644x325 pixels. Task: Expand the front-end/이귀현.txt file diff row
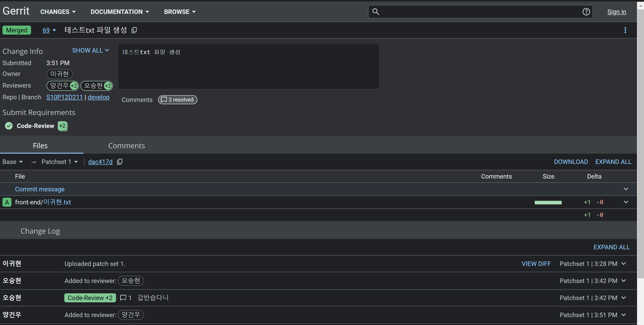pyautogui.click(x=626, y=202)
